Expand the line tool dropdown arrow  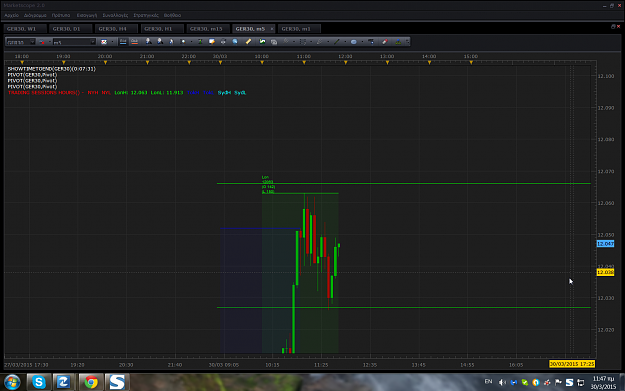click(x=345, y=42)
